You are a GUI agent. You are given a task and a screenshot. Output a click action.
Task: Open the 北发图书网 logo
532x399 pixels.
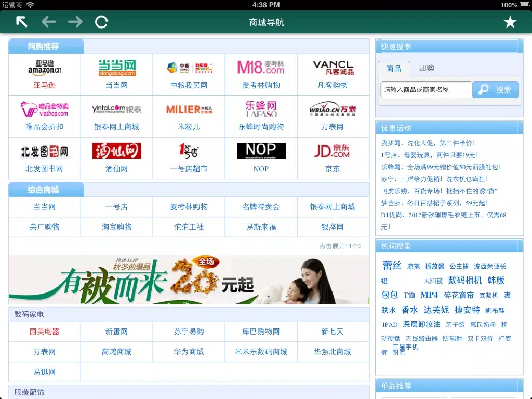(45, 151)
